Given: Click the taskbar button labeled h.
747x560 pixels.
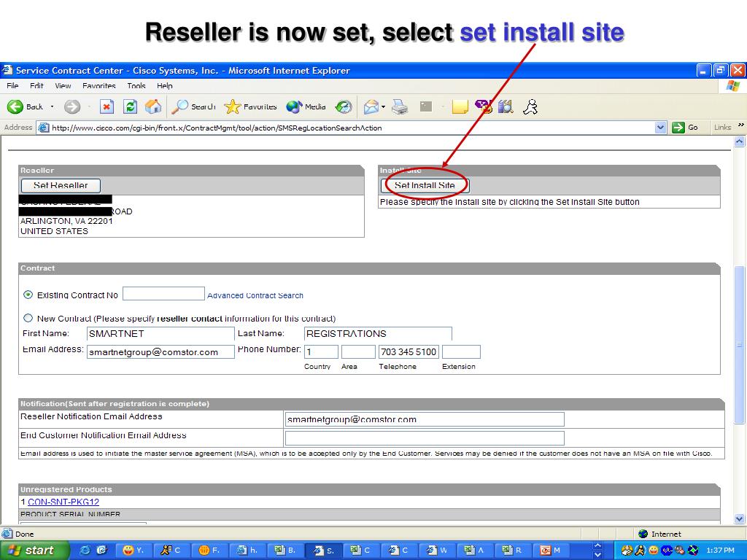Looking at the screenshot, I should click(247, 551).
